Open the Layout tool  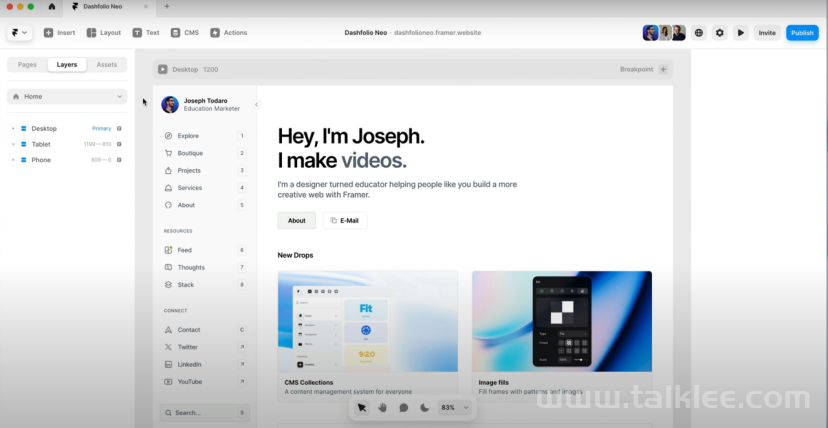[104, 33]
